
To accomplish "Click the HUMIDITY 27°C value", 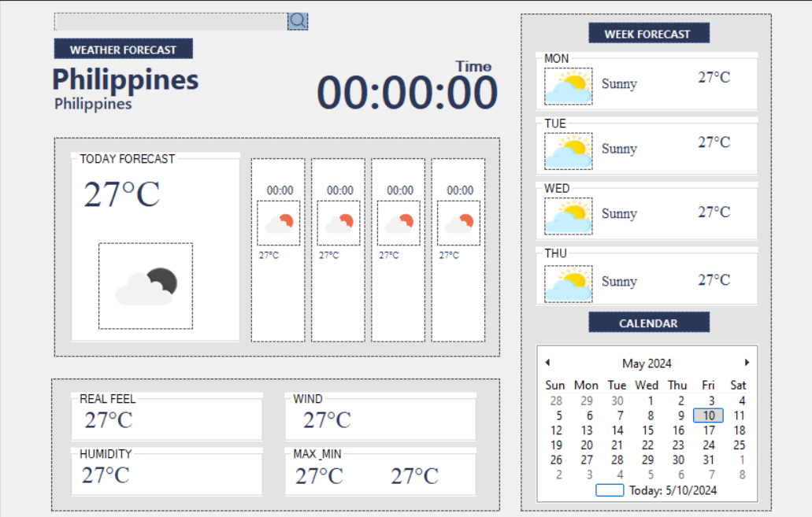I will point(106,475).
